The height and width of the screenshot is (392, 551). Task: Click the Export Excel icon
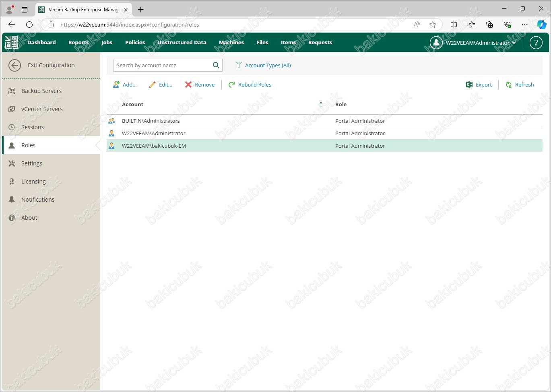469,85
